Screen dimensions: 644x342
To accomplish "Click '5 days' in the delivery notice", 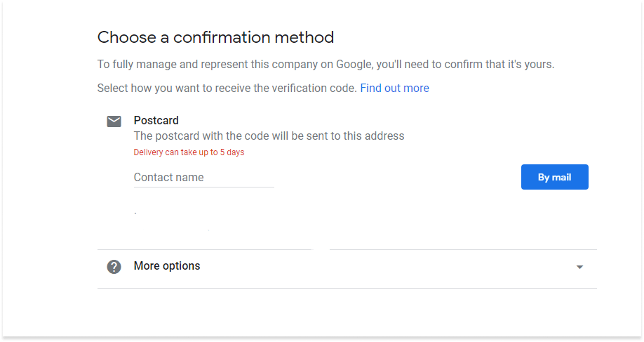I will tap(232, 152).
